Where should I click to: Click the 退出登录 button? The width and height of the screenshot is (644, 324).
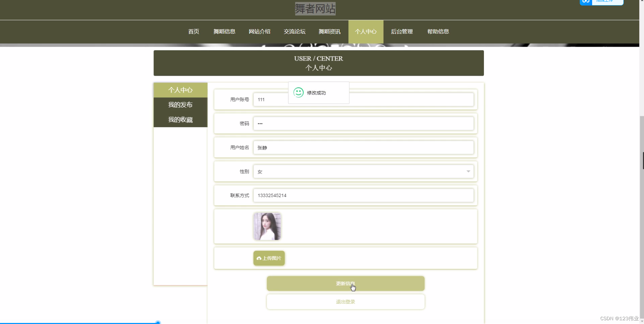click(345, 302)
